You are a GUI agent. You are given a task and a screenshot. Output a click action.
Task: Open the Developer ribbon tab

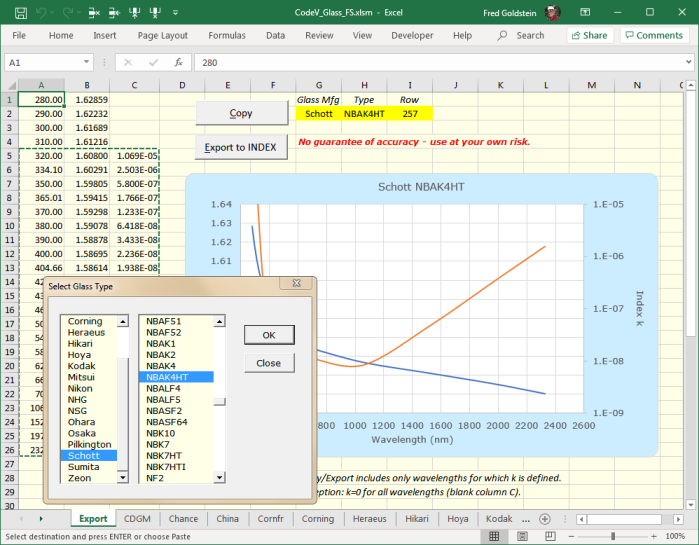(412, 35)
